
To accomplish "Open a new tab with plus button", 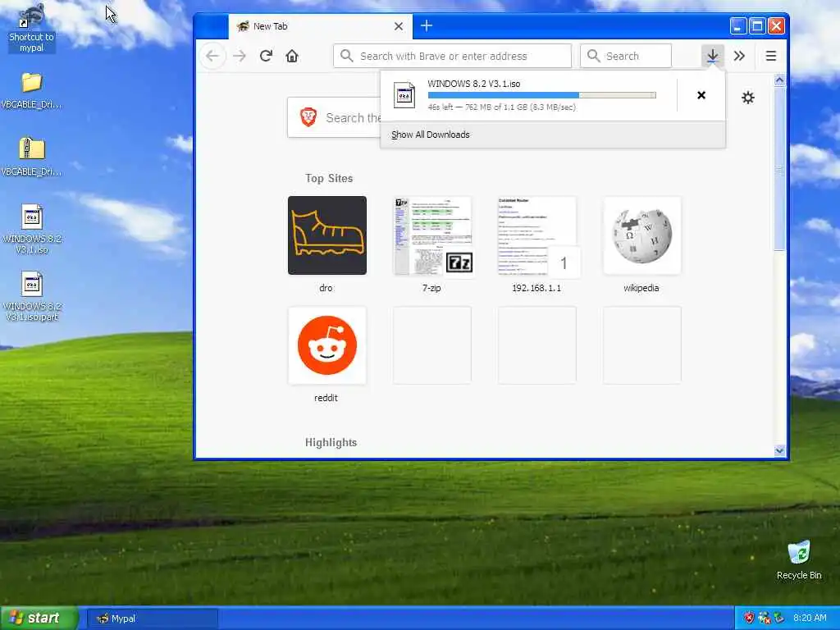I will tap(427, 25).
